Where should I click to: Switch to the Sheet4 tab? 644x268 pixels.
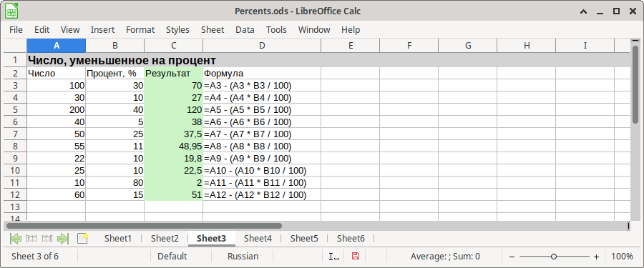point(258,239)
